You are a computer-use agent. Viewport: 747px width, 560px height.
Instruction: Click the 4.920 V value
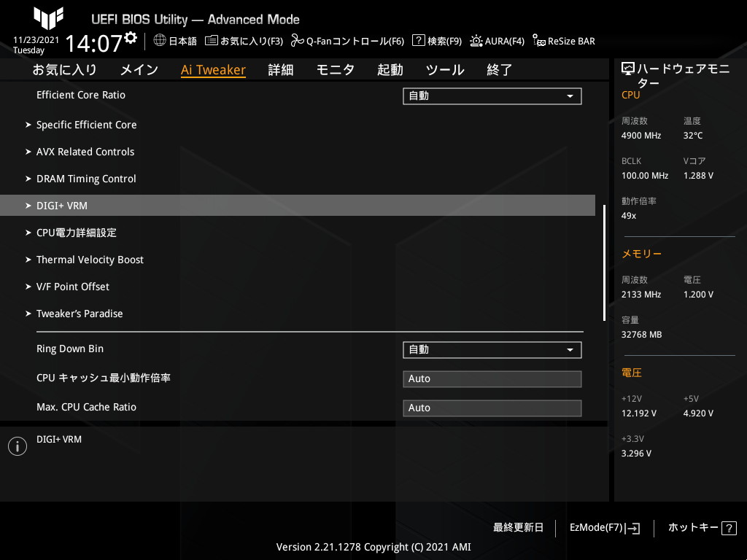pyautogui.click(x=698, y=413)
